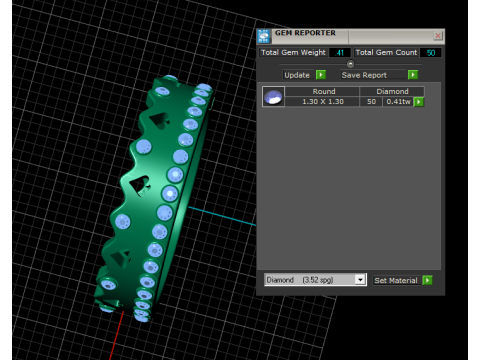Image resolution: width=480 pixels, height=360 pixels.
Task: Open the Diamond (3.52 spg) material dropdown
Action: click(315, 280)
